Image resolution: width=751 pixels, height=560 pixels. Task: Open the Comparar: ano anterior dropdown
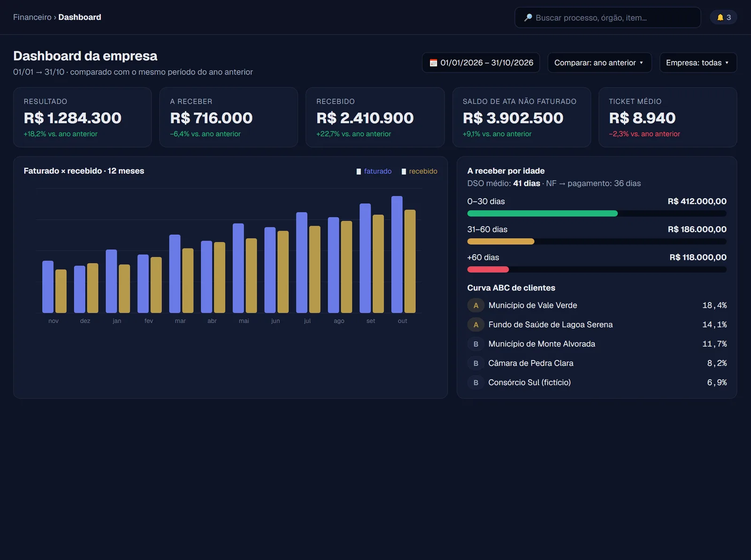(x=599, y=62)
